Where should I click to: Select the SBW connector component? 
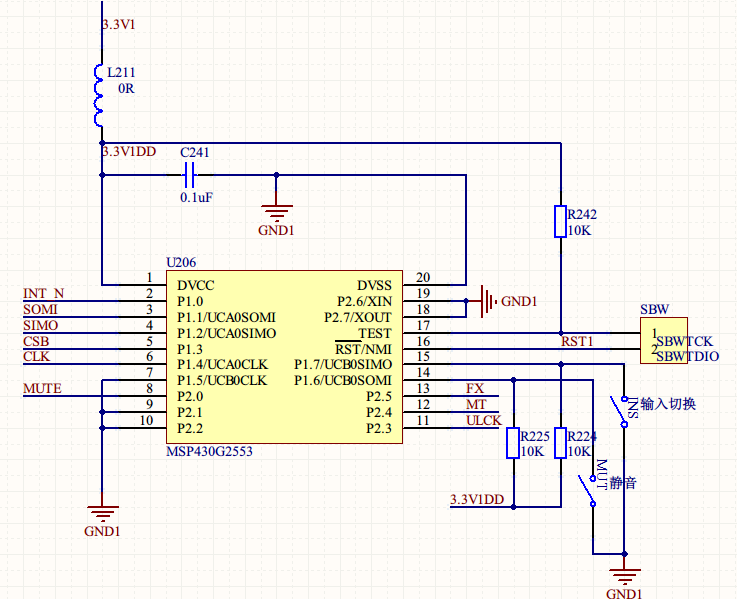[x=664, y=340]
